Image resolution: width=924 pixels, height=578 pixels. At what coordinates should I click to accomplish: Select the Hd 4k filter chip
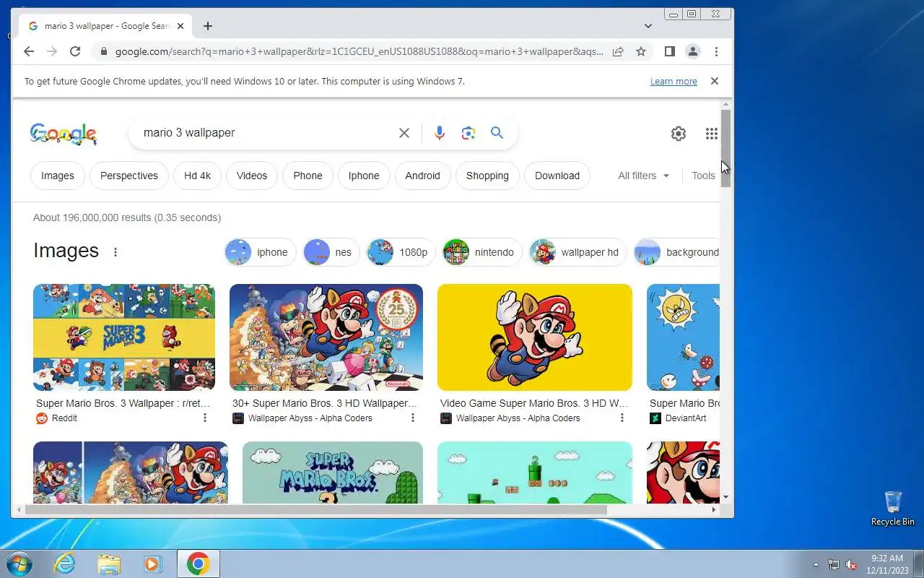(x=197, y=176)
